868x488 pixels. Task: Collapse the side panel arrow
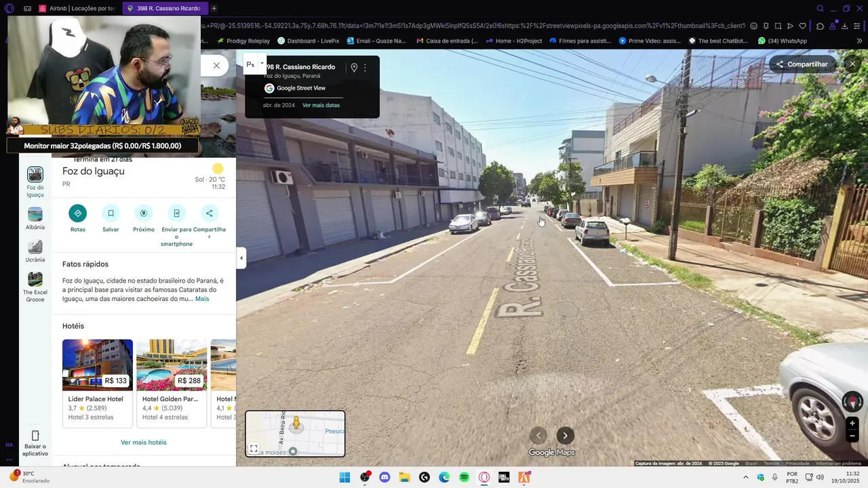241,258
